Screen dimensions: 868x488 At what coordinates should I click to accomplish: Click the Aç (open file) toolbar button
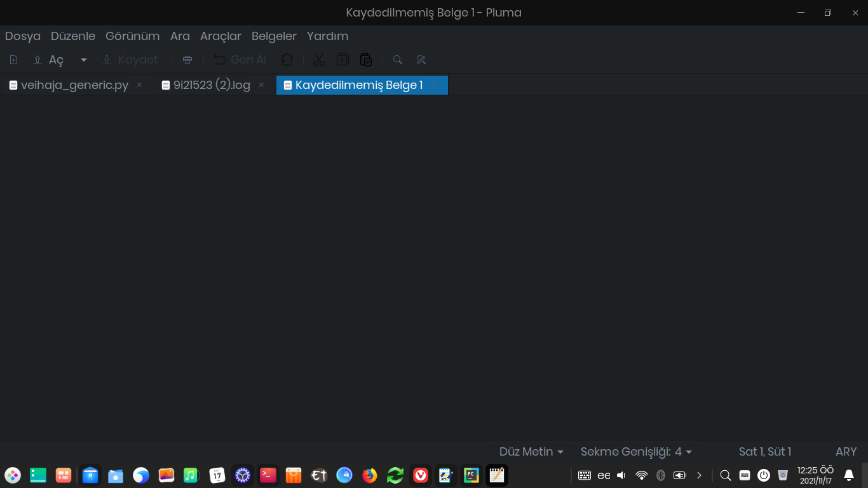[x=48, y=60]
